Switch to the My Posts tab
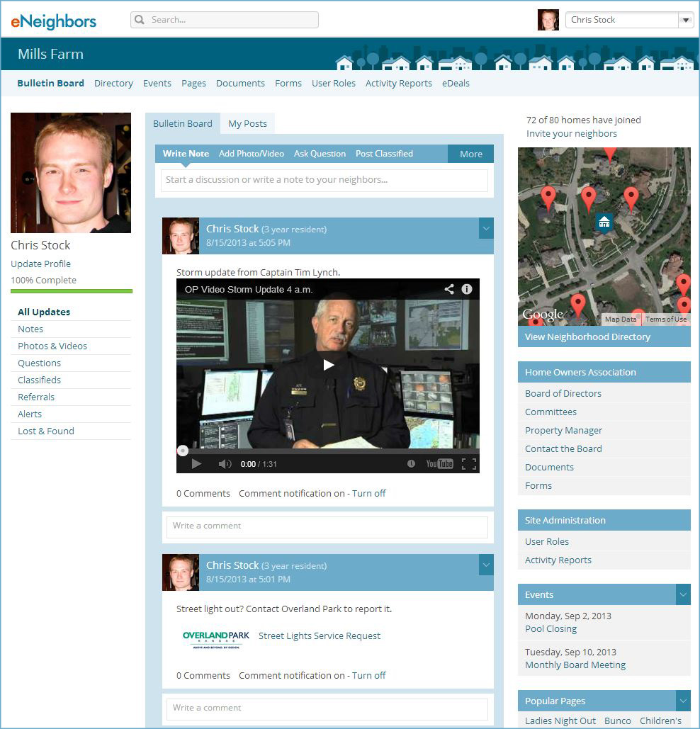The image size is (700, 729). tap(247, 123)
